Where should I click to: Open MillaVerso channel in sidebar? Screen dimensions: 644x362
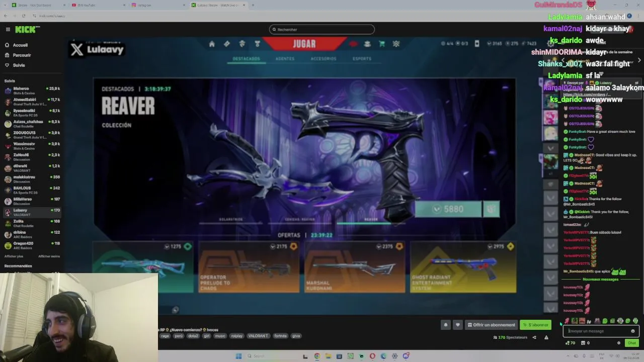[32, 201]
